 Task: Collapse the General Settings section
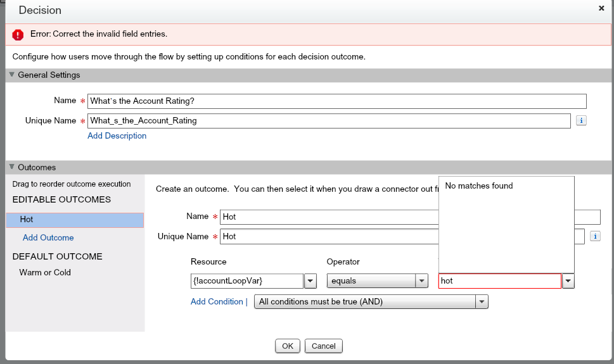(x=11, y=75)
